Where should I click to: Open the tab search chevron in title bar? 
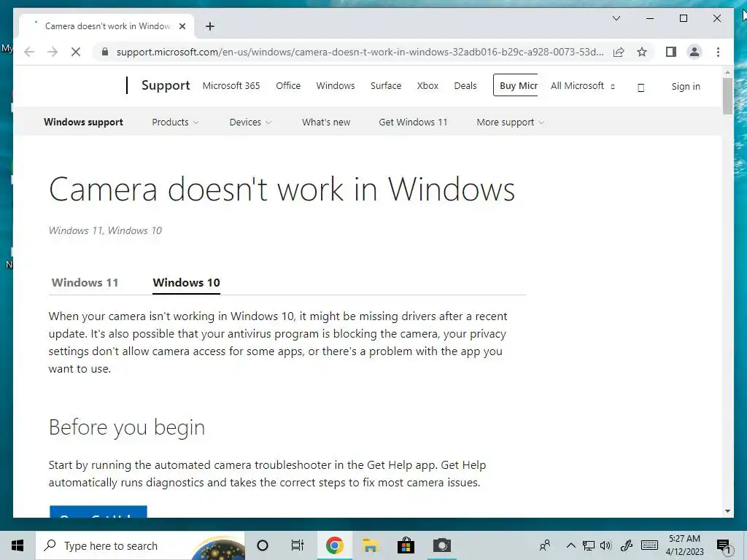pos(616,18)
